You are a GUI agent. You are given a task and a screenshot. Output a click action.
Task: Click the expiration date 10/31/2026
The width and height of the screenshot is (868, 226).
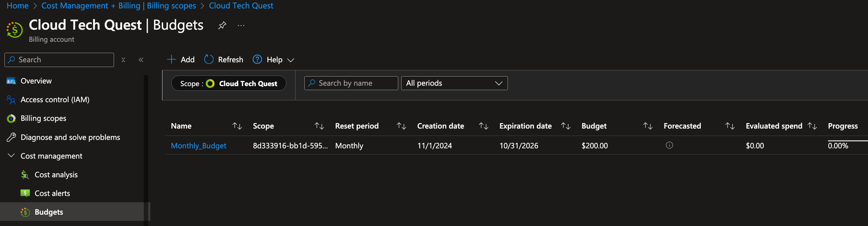pyautogui.click(x=519, y=146)
